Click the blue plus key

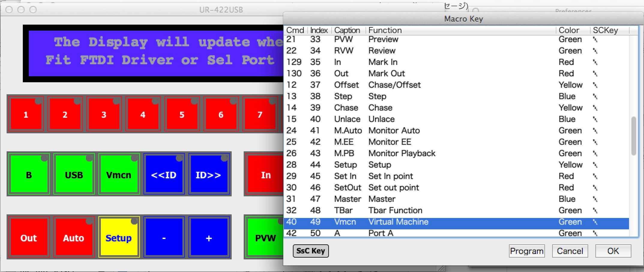pyautogui.click(x=209, y=237)
